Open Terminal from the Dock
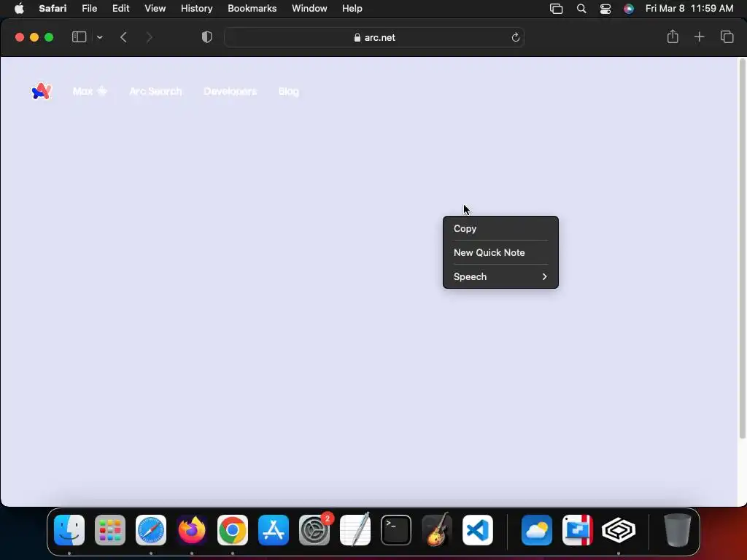The image size is (747, 560). (396, 530)
